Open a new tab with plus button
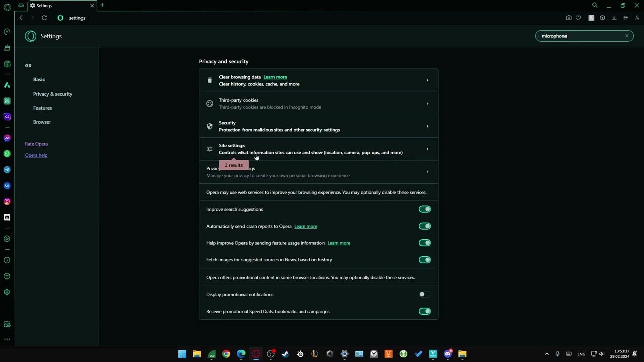 (102, 5)
